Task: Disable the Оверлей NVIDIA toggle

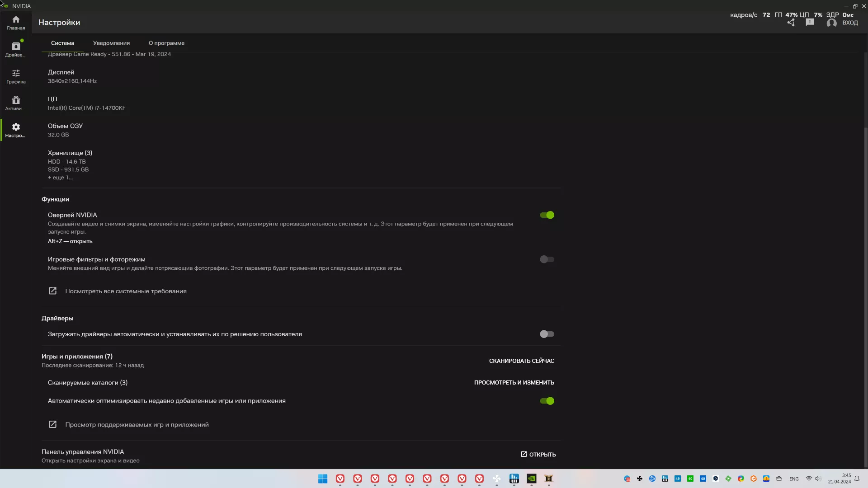Action: [547, 215]
